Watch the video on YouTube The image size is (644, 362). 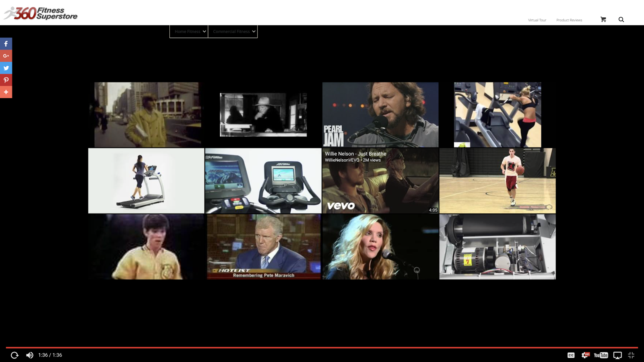click(x=601, y=355)
